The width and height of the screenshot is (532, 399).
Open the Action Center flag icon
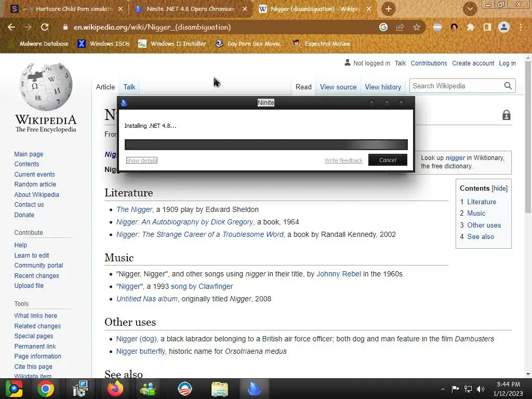click(x=455, y=389)
